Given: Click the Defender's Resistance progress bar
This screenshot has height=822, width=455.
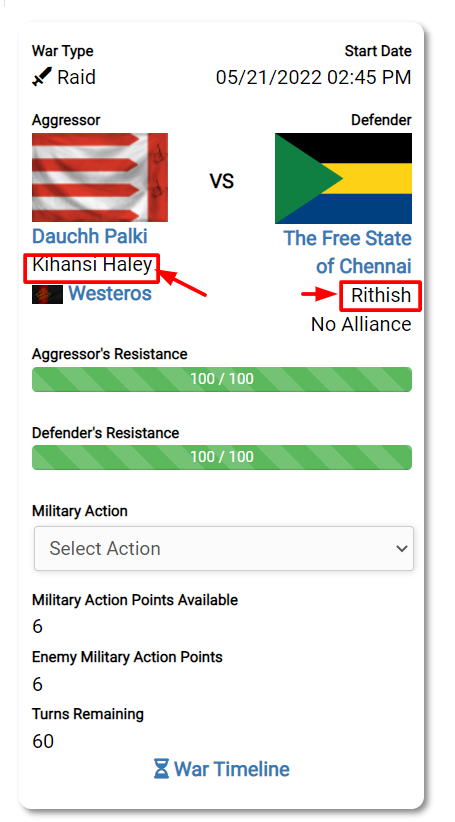Looking at the screenshot, I should tap(222, 457).
